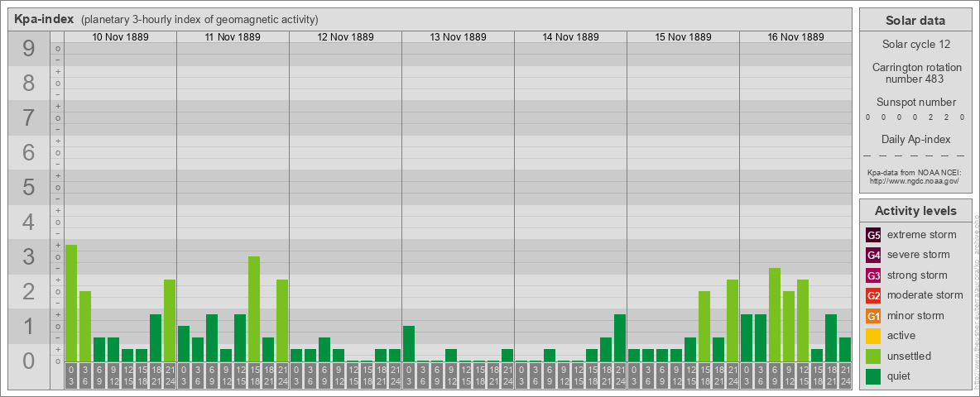Screen dimensions: 980x397
Task: Click the '16 Nov 1889' date header
Action: (795, 37)
